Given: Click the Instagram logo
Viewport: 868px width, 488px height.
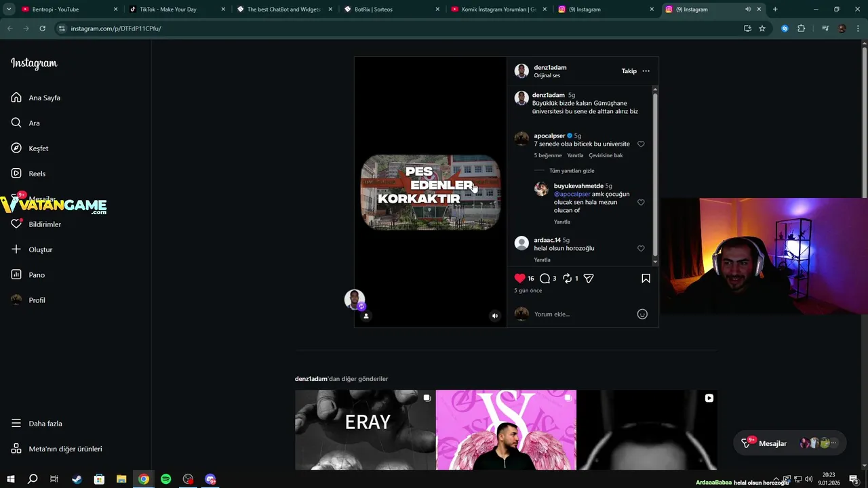Looking at the screenshot, I should click(34, 64).
